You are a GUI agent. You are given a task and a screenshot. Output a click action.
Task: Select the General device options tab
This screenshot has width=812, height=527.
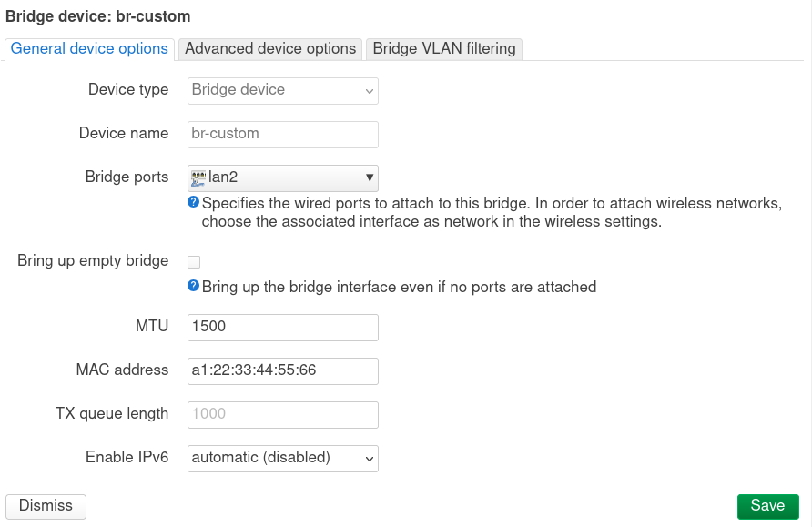click(89, 48)
